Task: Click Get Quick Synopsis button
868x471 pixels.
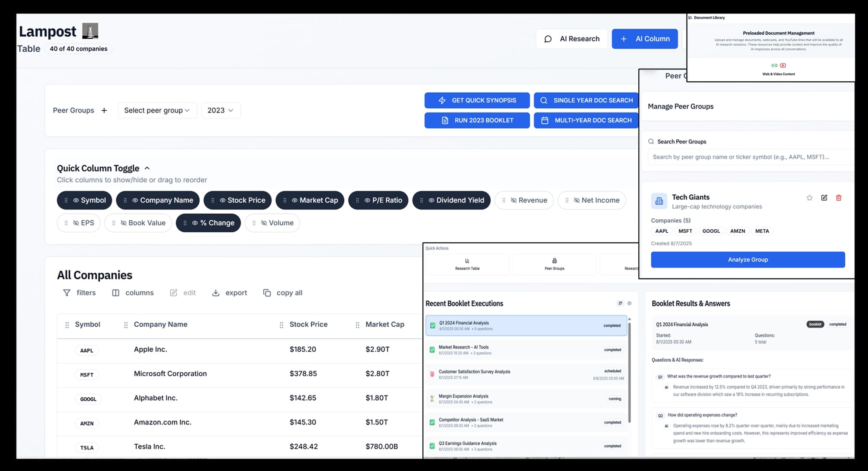Action: click(x=477, y=100)
